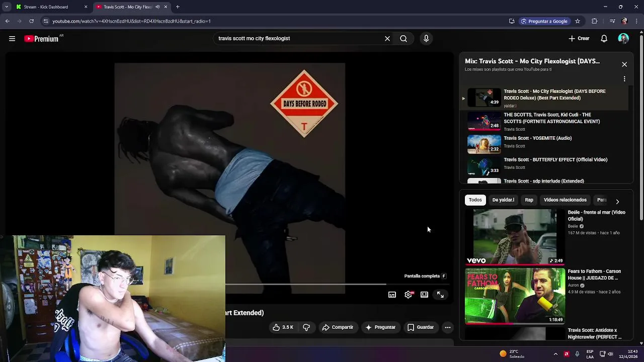Open player settings gear

click(408, 295)
